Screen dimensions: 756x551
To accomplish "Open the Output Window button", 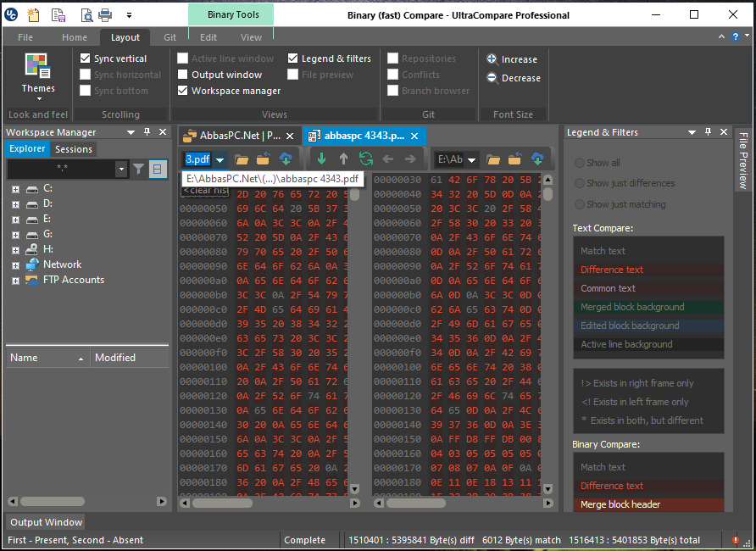I will coord(47,522).
